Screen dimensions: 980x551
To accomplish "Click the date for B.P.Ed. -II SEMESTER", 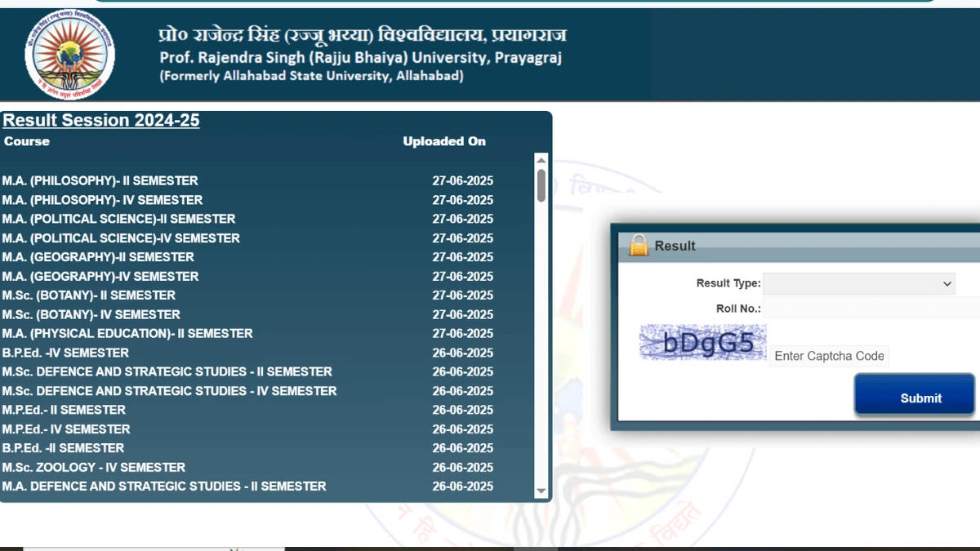I will (x=463, y=448).
